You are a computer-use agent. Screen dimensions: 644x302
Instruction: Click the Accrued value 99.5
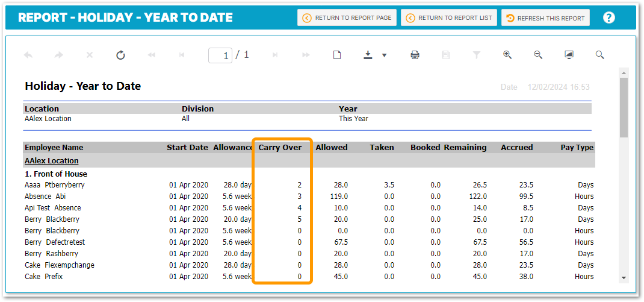525,197
